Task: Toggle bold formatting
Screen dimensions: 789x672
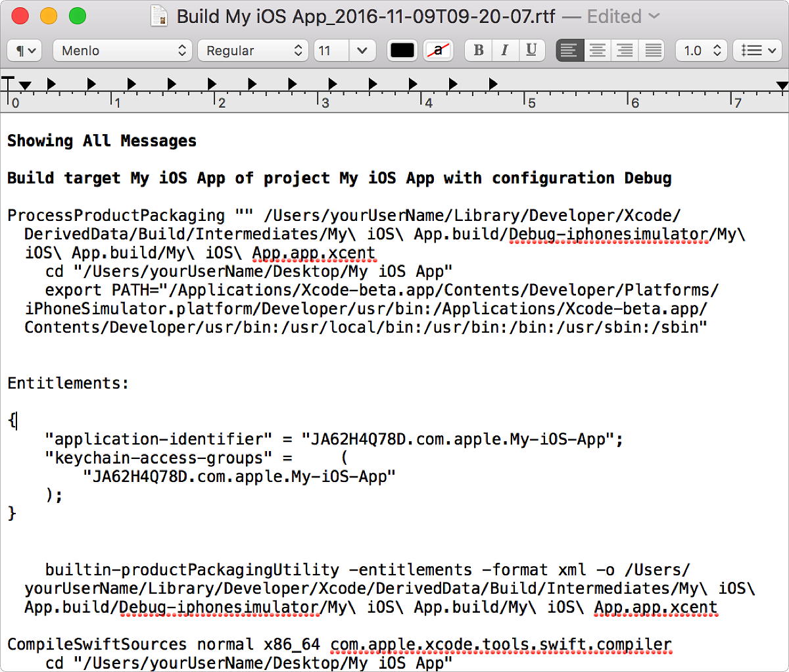Action: (479, 51)
